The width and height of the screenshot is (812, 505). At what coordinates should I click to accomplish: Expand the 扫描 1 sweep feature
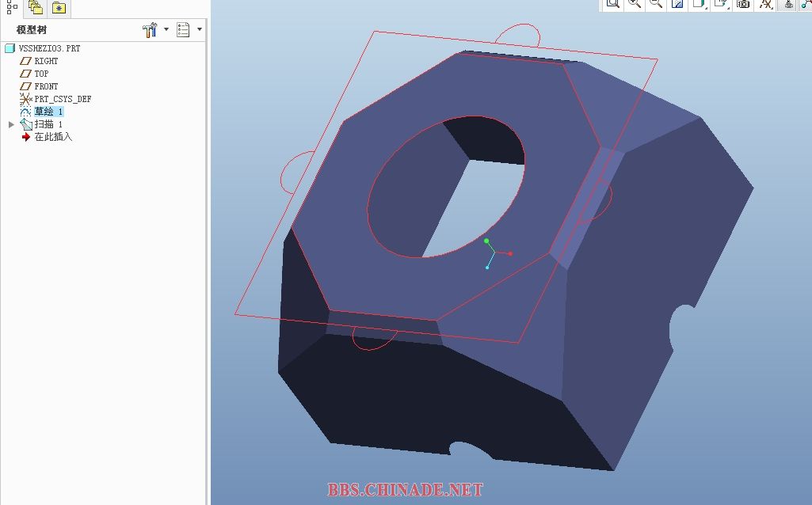(11, 124)
